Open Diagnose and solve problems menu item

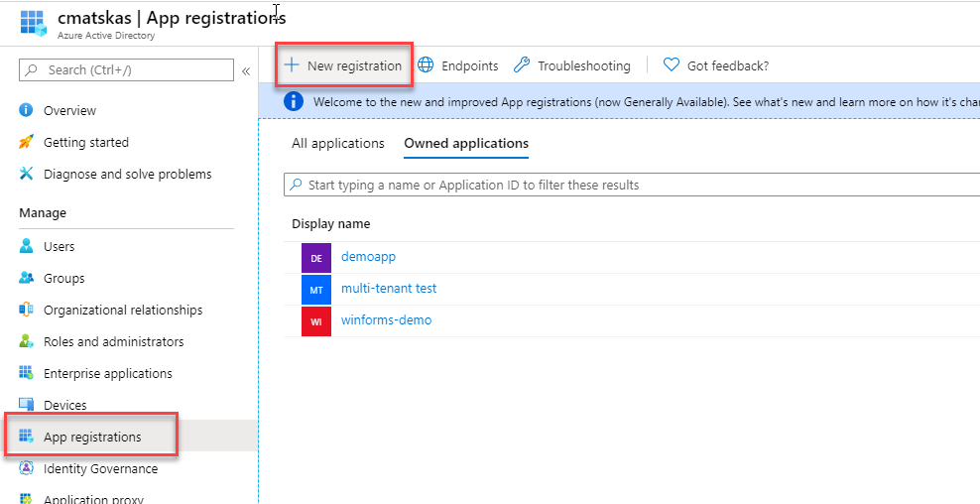pyautogui.click(x=128, y=175)
